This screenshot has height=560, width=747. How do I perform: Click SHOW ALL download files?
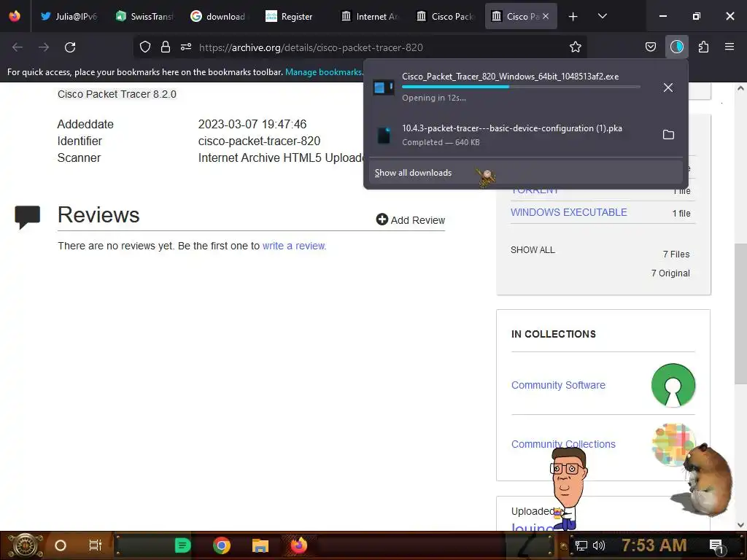[533, 250]
